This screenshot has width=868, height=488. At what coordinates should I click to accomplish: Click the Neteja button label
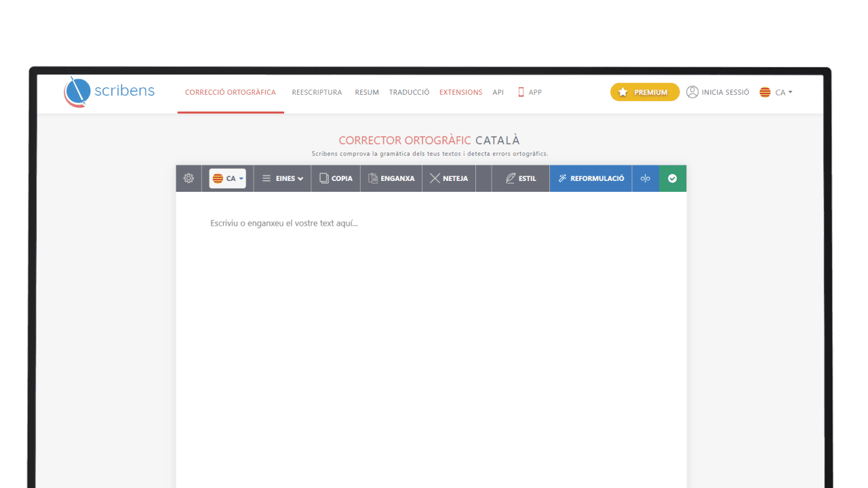455,178
